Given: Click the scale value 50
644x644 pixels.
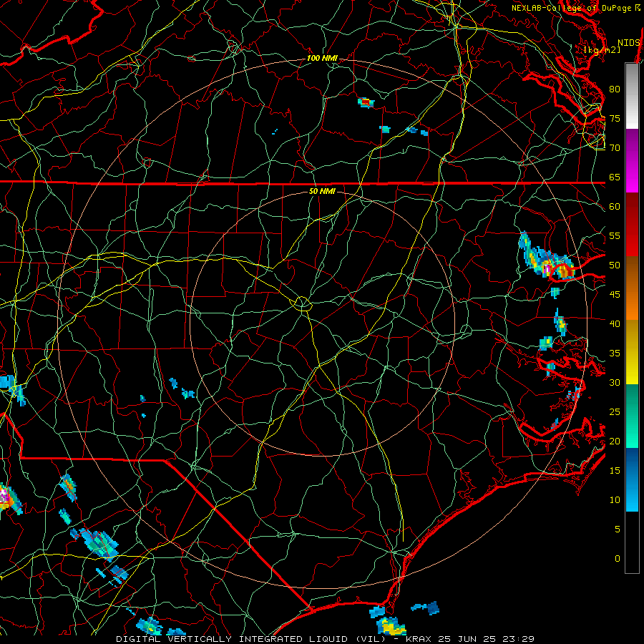Looking at the screenshot, I should click(x=615, y=265).
